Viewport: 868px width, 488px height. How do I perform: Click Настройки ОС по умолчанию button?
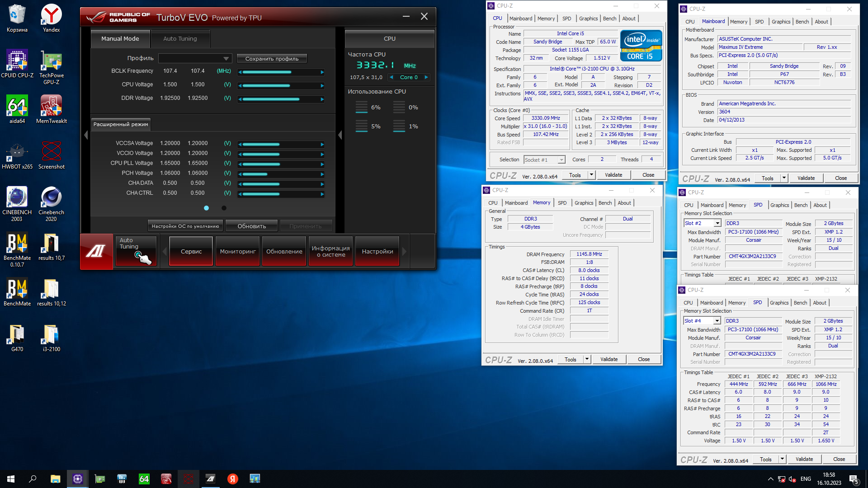tap(185, 226)
